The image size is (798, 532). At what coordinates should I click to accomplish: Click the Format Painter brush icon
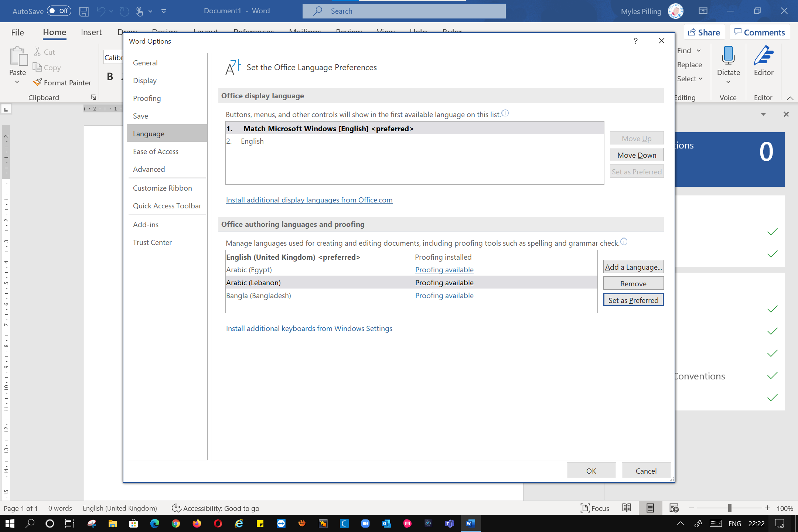[37, 82]
